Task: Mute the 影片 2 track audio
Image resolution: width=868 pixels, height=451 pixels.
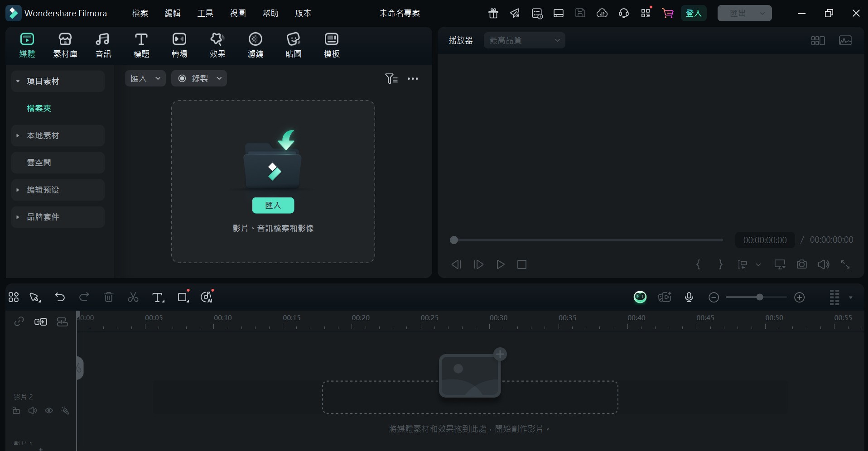Action: click(x=32, y=410)
